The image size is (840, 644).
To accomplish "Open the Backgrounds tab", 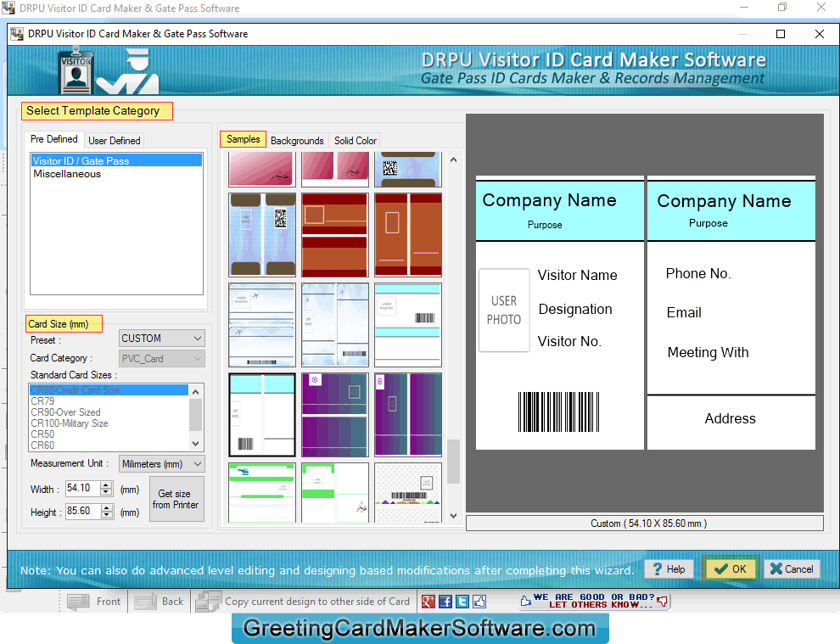I will click(x=297, y=140).
